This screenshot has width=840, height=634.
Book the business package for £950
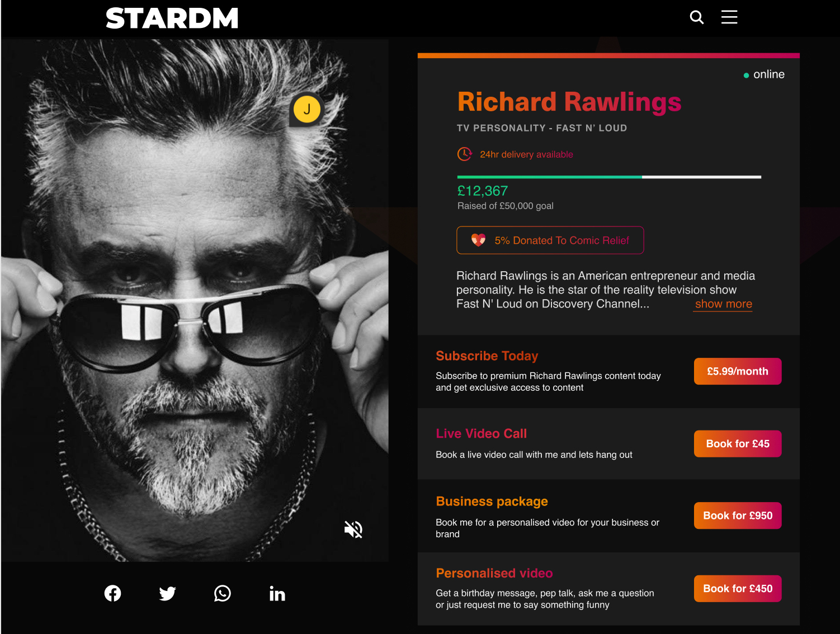[x=737, y=515]
